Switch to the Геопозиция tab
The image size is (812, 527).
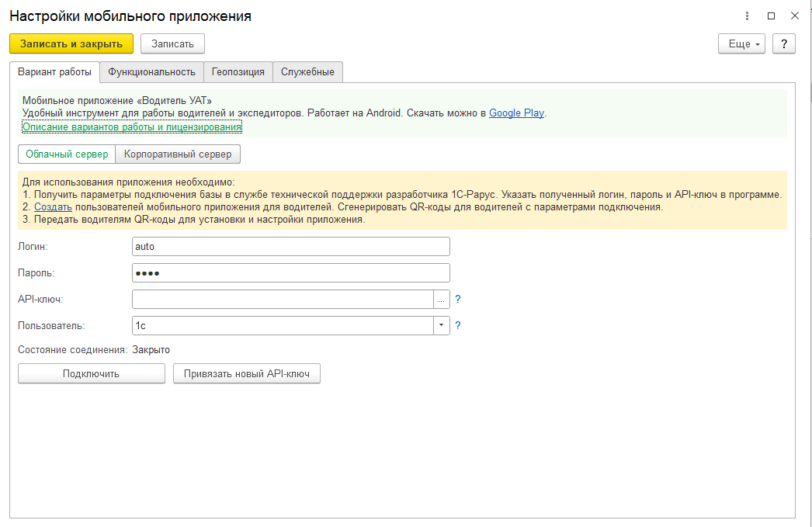click(x=238, y=71)
